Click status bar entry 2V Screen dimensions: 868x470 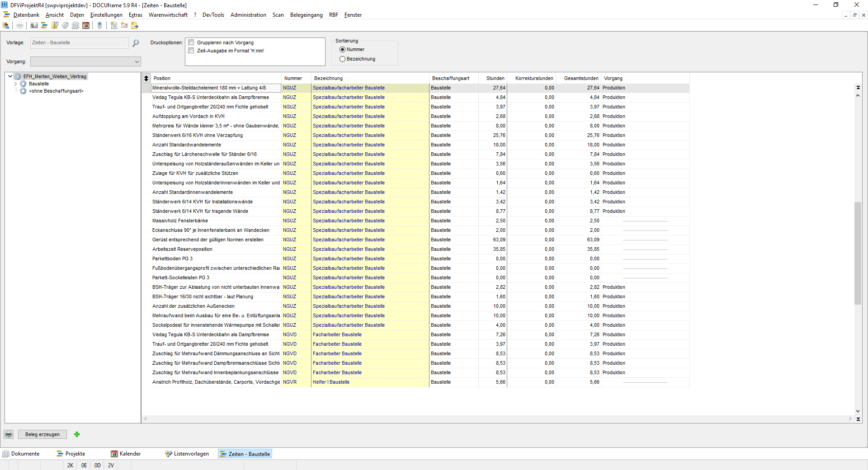pyautogui.click(x=111, y=465)
